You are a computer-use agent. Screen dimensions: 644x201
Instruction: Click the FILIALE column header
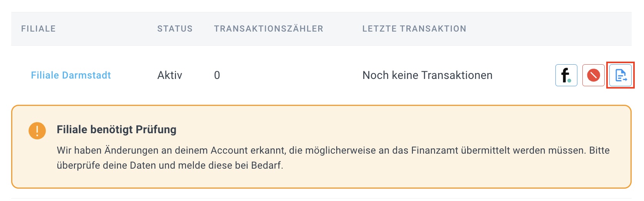click(39, 28)
